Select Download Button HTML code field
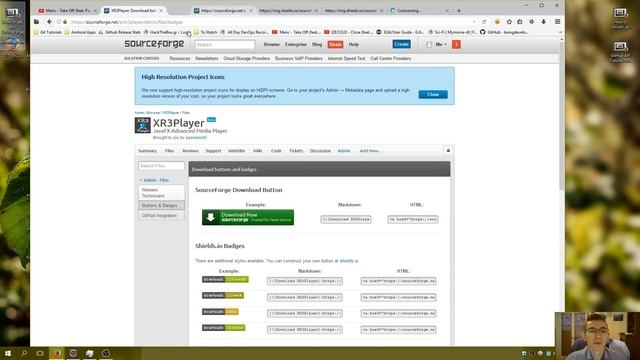 [x=413, y=219]
